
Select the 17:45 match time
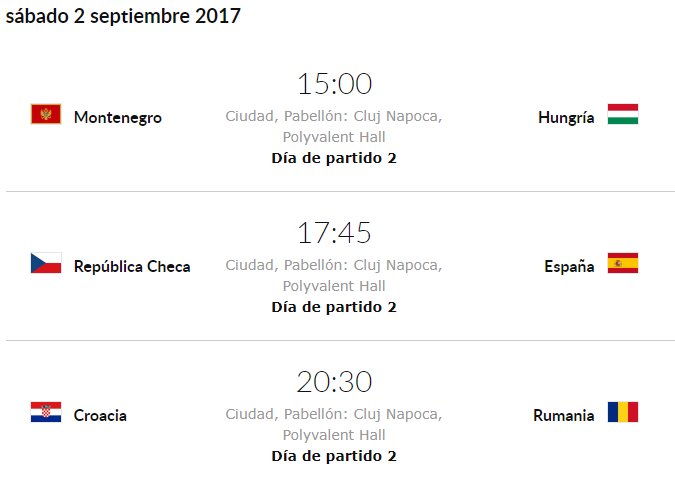[334, 233]
